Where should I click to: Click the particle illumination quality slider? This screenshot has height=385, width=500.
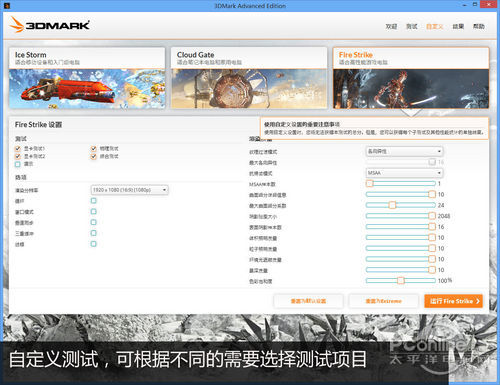(x=401, y=248)
